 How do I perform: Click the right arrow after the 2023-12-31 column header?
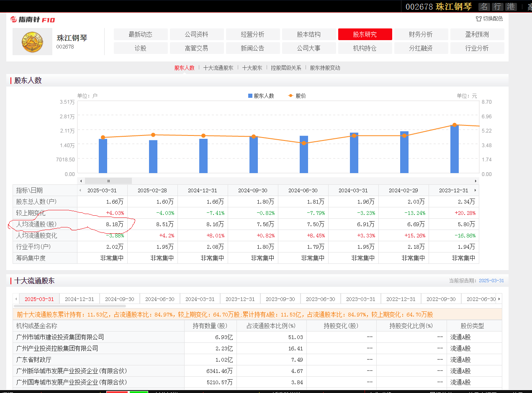(475, 190)
